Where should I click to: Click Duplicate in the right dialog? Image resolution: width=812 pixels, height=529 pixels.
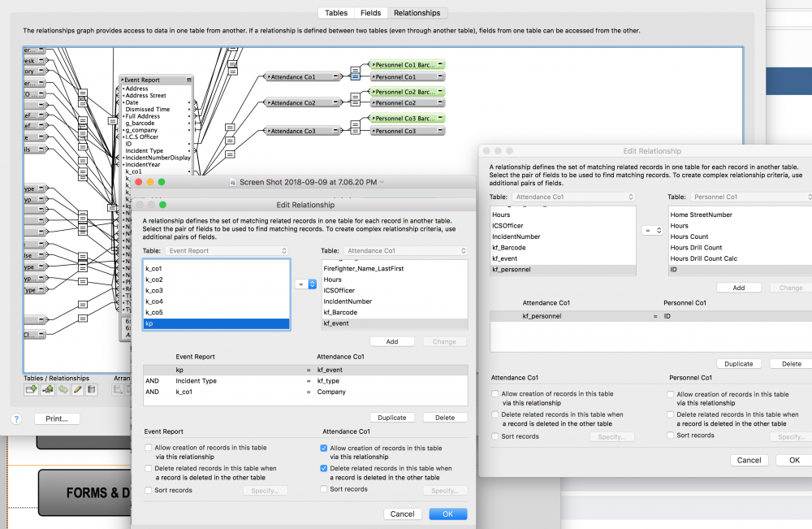[738, 364]
